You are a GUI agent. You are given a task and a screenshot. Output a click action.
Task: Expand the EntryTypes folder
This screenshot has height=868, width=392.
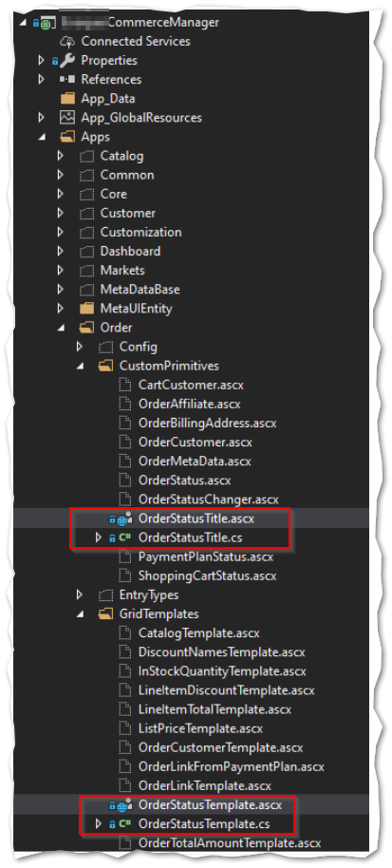(x=80, y=595)
